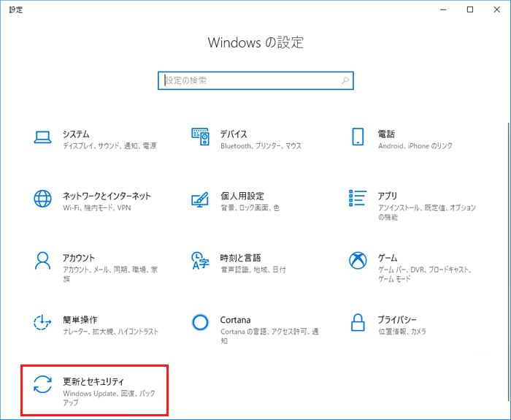Select the 個人用設定 heading

(x=242, y=196)
